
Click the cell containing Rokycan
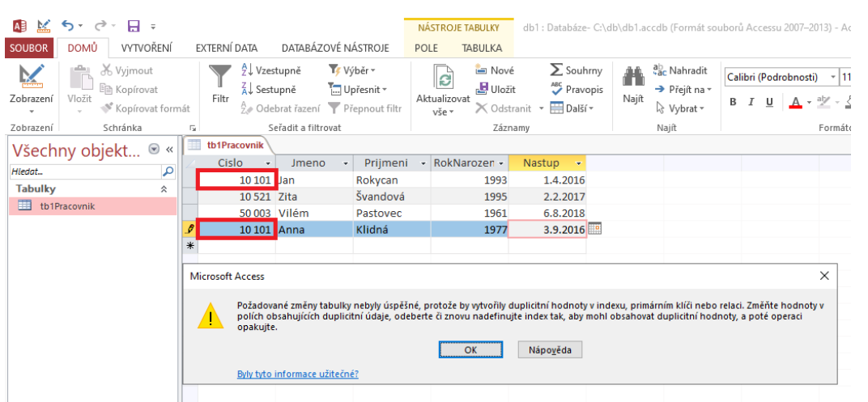[392, 180]
